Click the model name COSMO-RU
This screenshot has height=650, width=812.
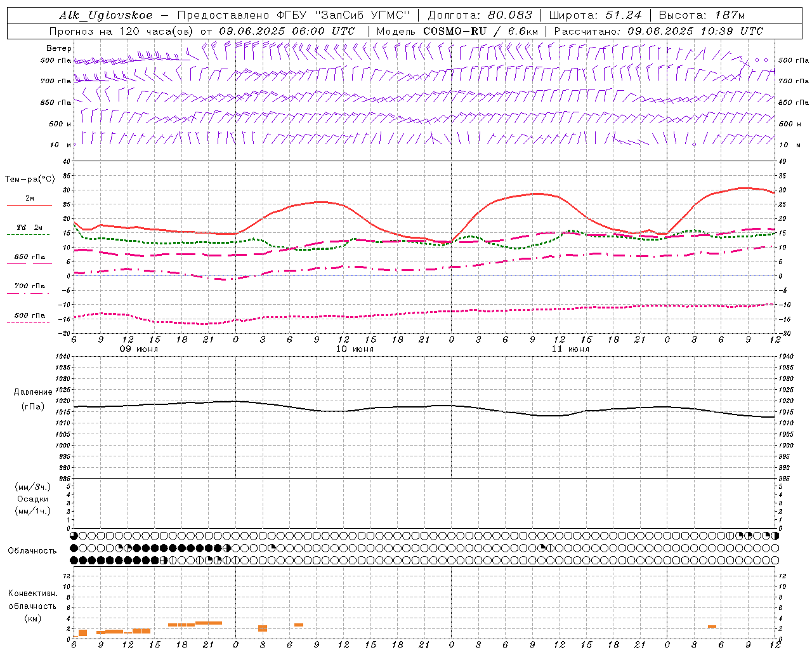coord(455,31)
